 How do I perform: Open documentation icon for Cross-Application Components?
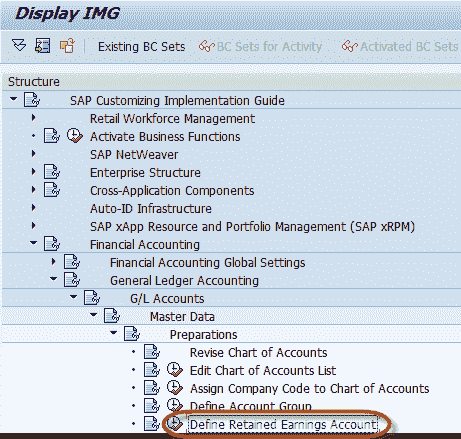click(52, 190)
